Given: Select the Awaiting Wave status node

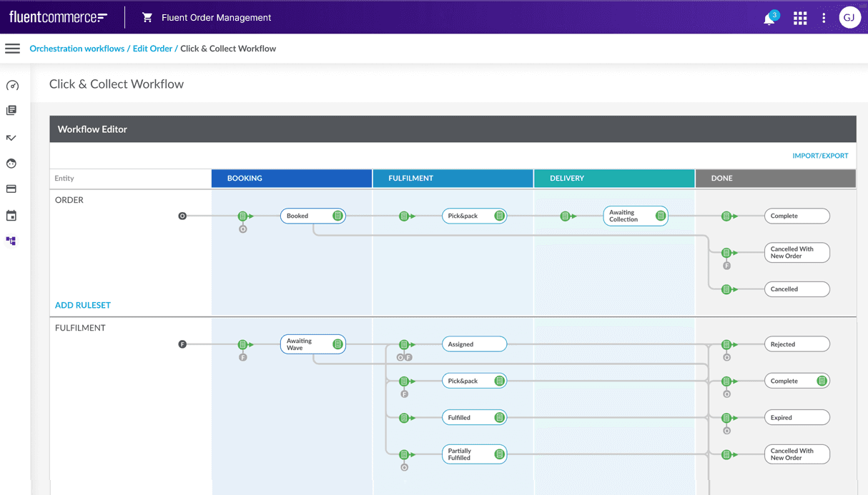Looking at the screenshot, I should [x=312, y=344].
